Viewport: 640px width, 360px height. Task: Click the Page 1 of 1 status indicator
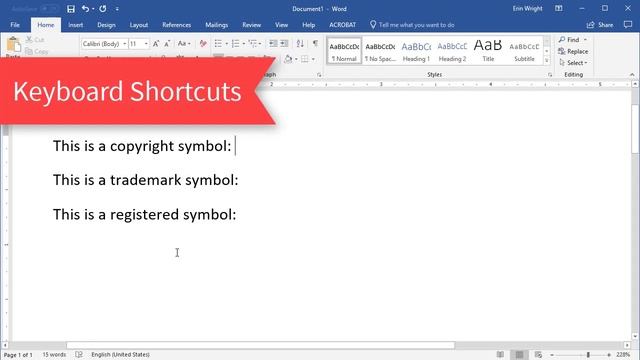tap(18, 355)
